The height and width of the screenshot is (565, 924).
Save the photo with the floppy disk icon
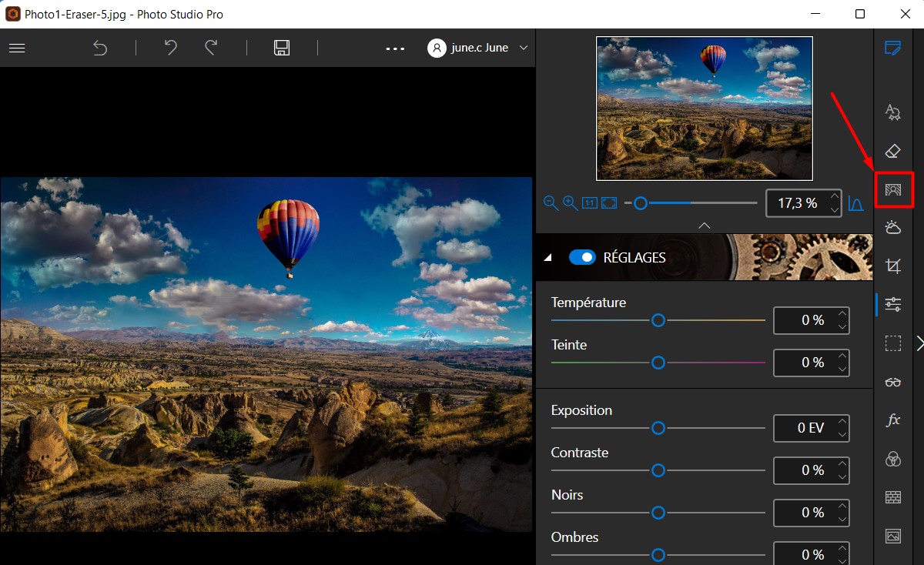[282, 48]
